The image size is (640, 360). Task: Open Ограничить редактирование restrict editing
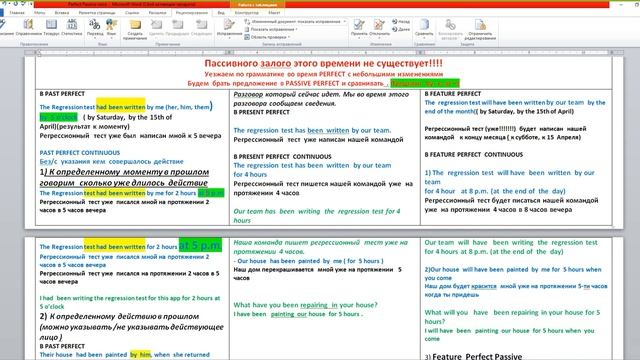coord(480,29)
